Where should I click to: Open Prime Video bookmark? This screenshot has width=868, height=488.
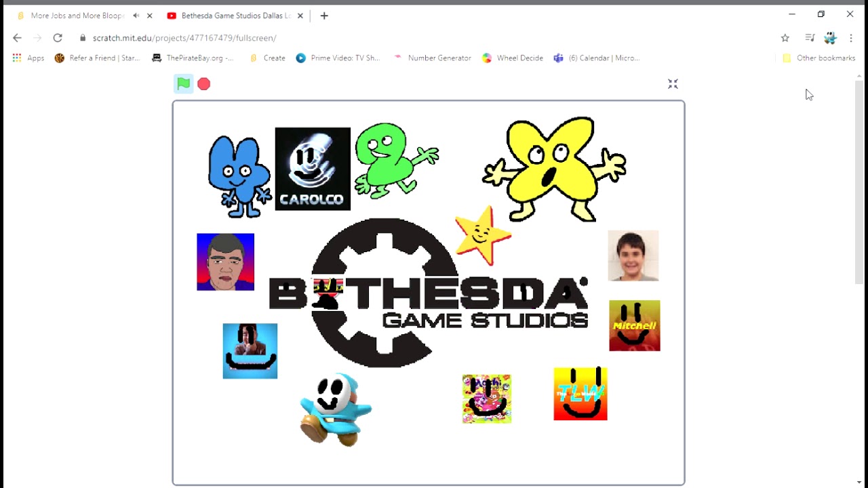[x=338, y=58]
